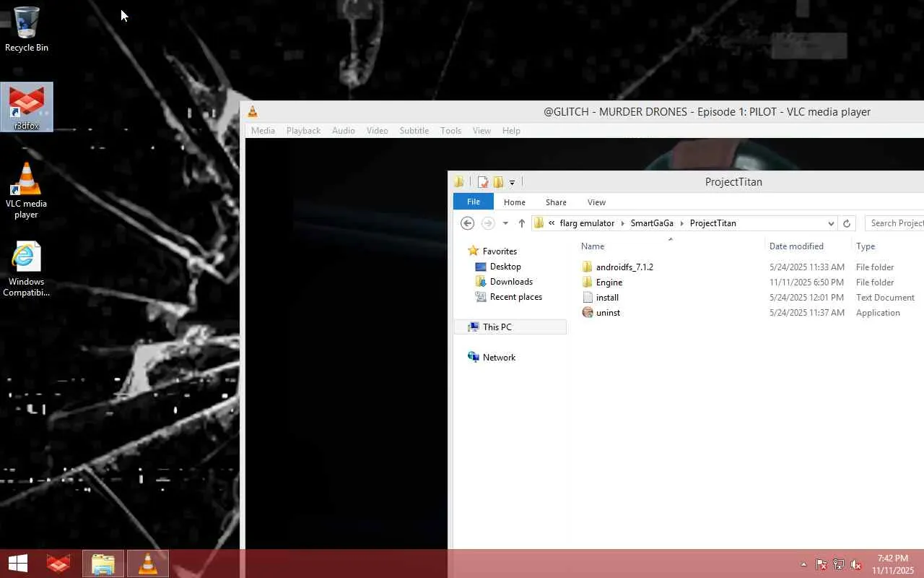Open the File tab in Explorer
Image resolution: width=924 pixels, height=578 pixels.
pyautogui.click(x=474, y=202)
